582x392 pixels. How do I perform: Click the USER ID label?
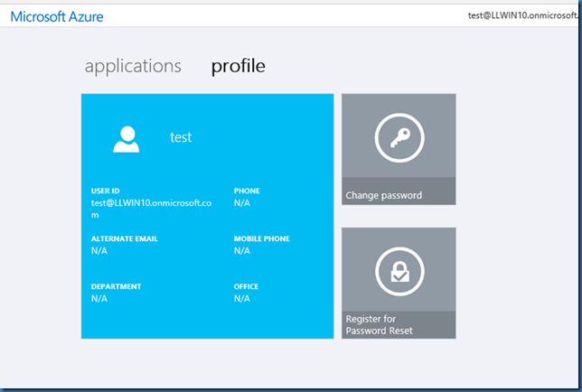pyautogui.click(x=106, y=191)
